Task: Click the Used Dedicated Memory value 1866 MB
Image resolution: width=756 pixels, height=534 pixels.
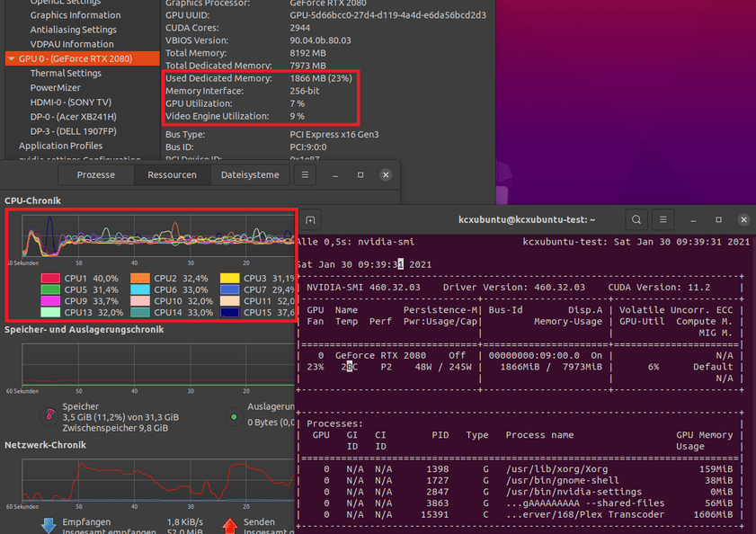Action: (x=321, y=78)
